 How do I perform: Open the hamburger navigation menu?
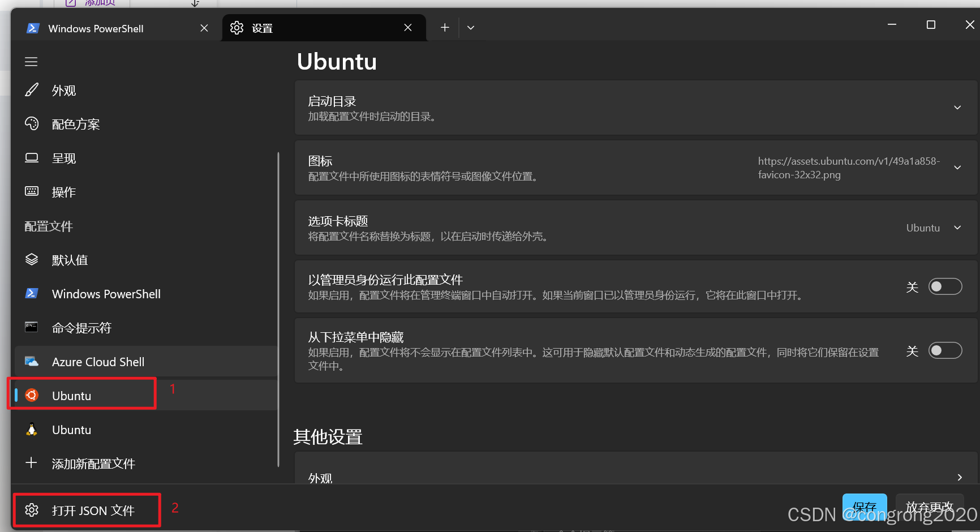click(x=31, y=62)
